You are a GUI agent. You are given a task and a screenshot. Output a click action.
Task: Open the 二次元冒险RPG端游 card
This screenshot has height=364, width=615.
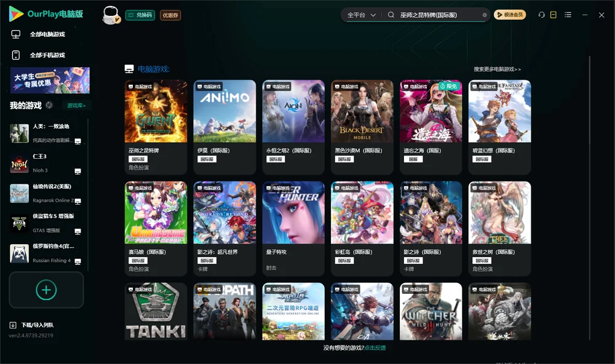point(293,312)
